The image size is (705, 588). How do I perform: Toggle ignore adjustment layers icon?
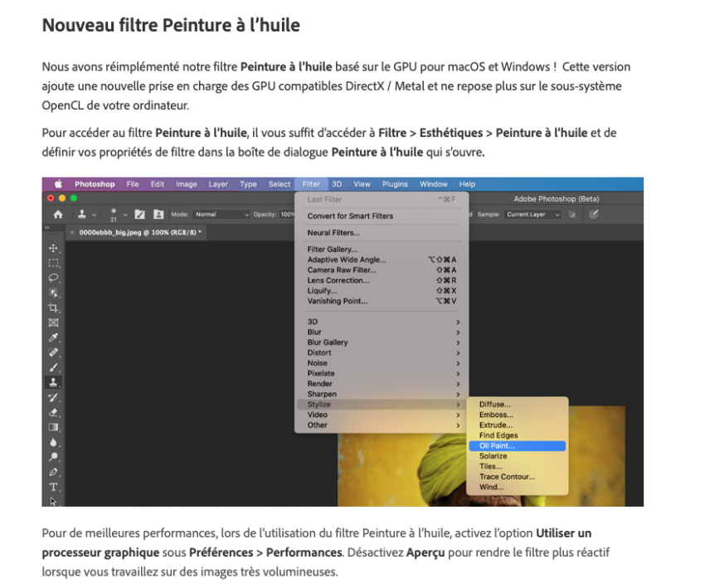(572, 215)
